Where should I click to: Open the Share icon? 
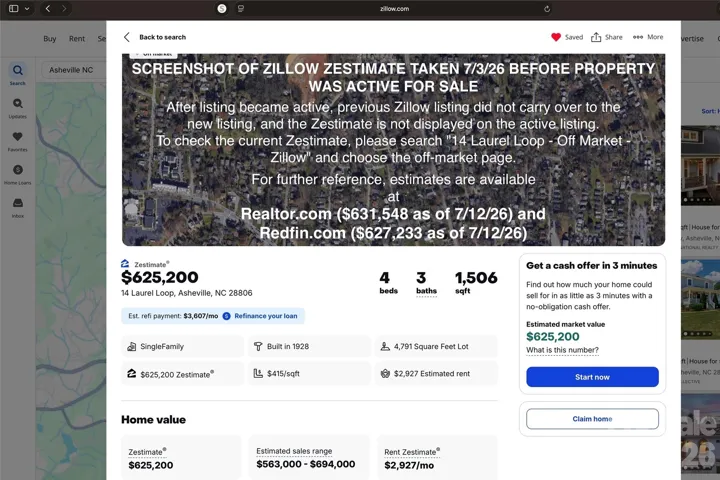pyautogui.click(x=596, y=37)
